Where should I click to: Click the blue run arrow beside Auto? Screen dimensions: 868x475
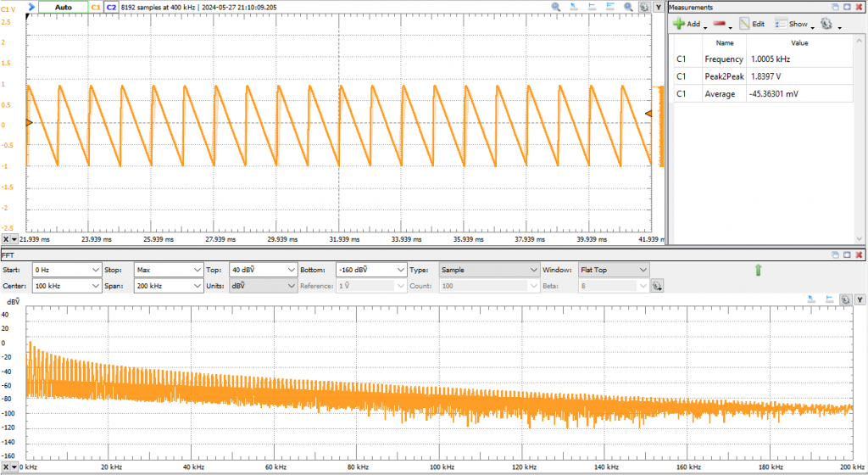(x=31, y=7)
